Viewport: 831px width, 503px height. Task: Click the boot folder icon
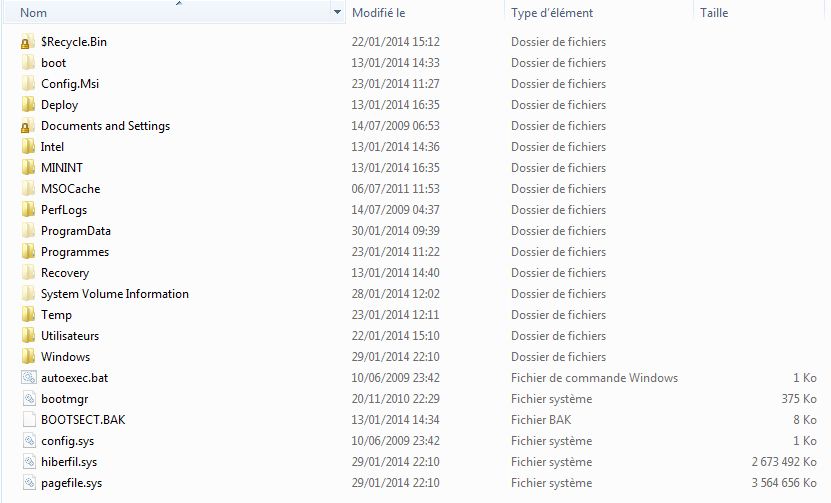pyautogui.click(x=28, y=63)
